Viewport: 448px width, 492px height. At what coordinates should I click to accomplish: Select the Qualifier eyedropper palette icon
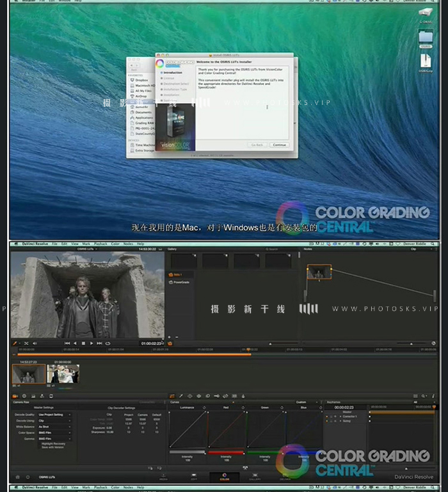pos(181,396)
